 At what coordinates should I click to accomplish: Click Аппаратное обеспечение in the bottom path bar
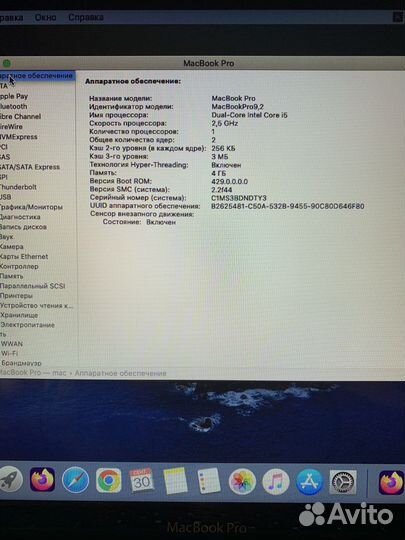120,373
